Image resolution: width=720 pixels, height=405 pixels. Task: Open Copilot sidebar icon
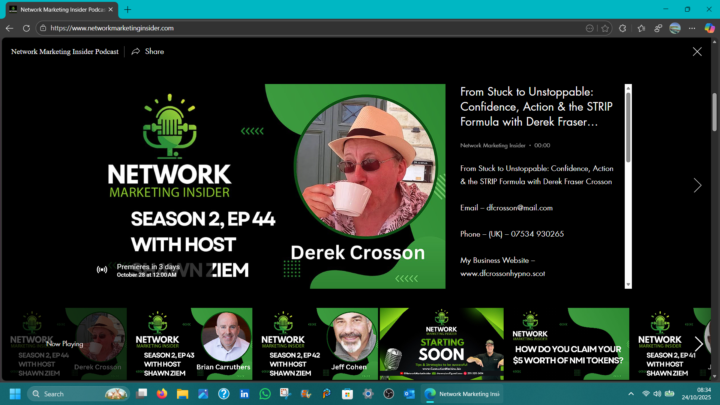click(x=709, y=28)
